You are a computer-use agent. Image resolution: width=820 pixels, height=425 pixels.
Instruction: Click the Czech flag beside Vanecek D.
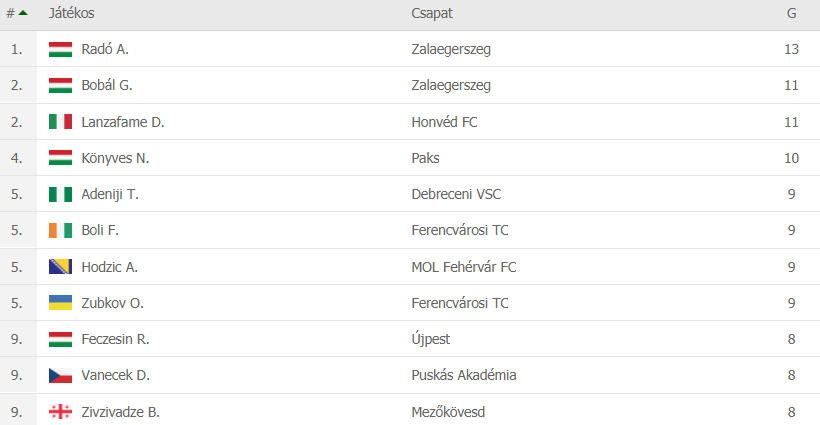tap(60, 376)
